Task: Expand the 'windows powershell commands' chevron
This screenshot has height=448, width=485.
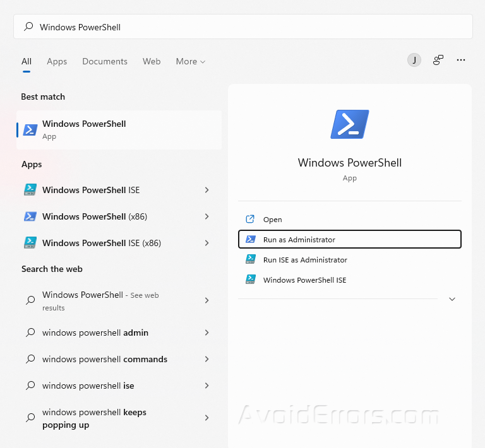Action: pyautogui.click(x=207, y=359)
